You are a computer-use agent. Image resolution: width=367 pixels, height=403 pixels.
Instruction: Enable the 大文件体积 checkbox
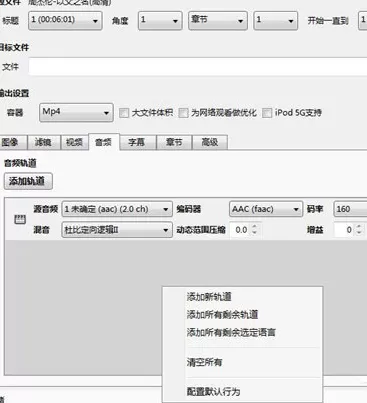[124, 113]
